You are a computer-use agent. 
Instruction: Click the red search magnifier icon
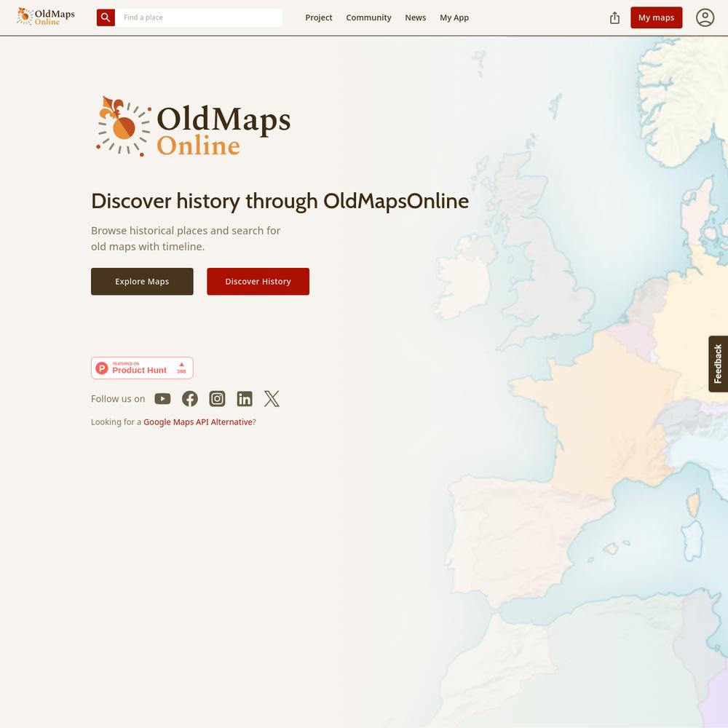(x=106, y=17)
